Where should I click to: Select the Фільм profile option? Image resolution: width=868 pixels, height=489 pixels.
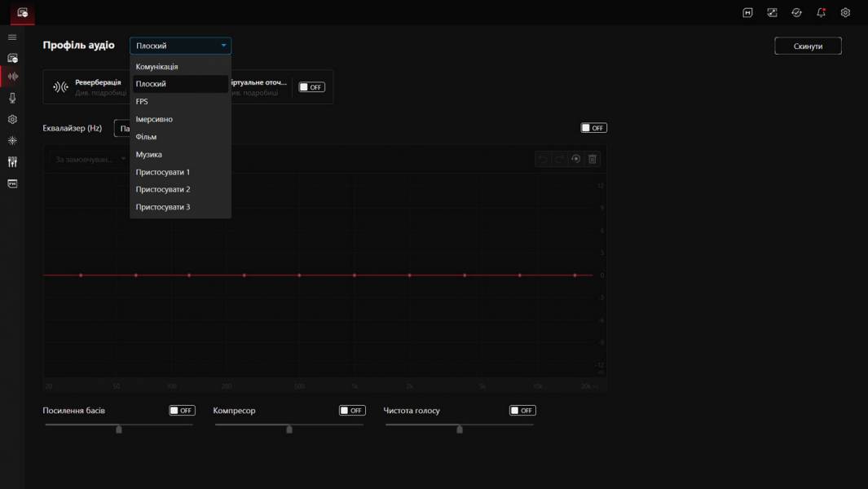180,137
